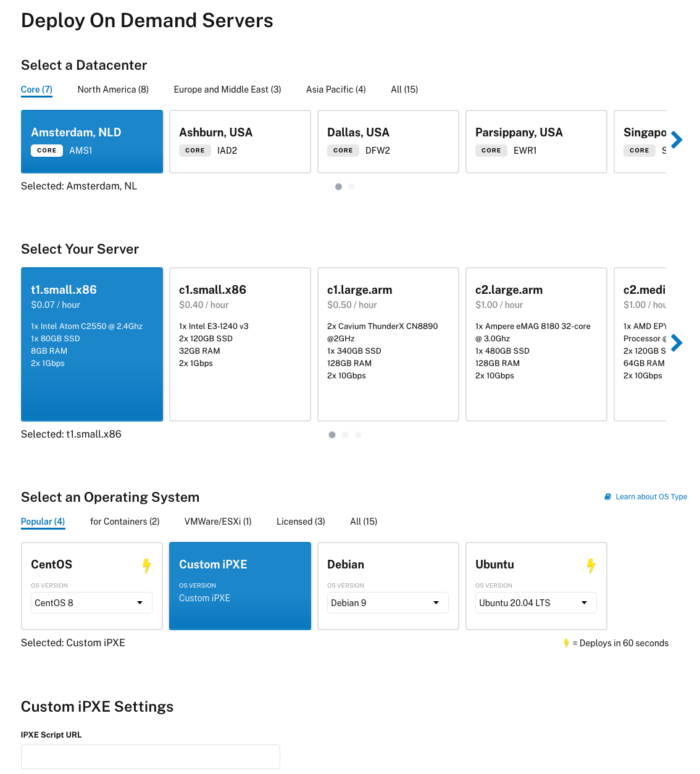Switch to for Containers (2) tab
Screen dimensions: 700x774
pos(125,522)
